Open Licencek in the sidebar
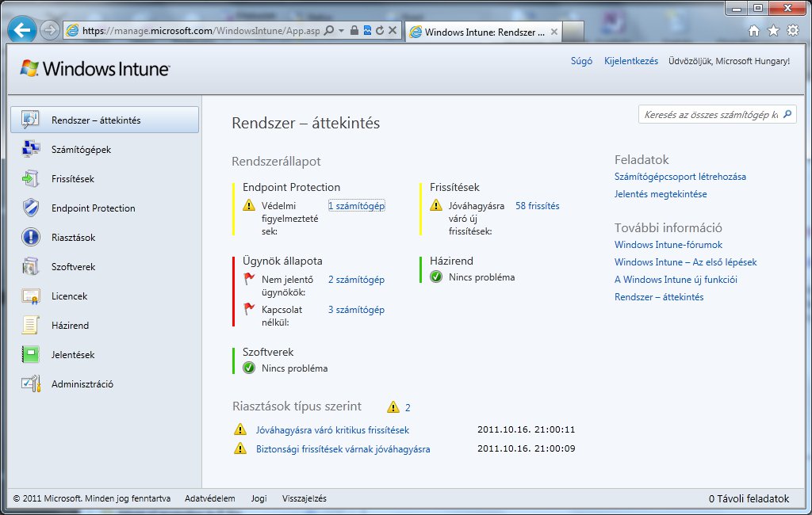The width and height of the screenshot is (812, 515). point(105,296)
